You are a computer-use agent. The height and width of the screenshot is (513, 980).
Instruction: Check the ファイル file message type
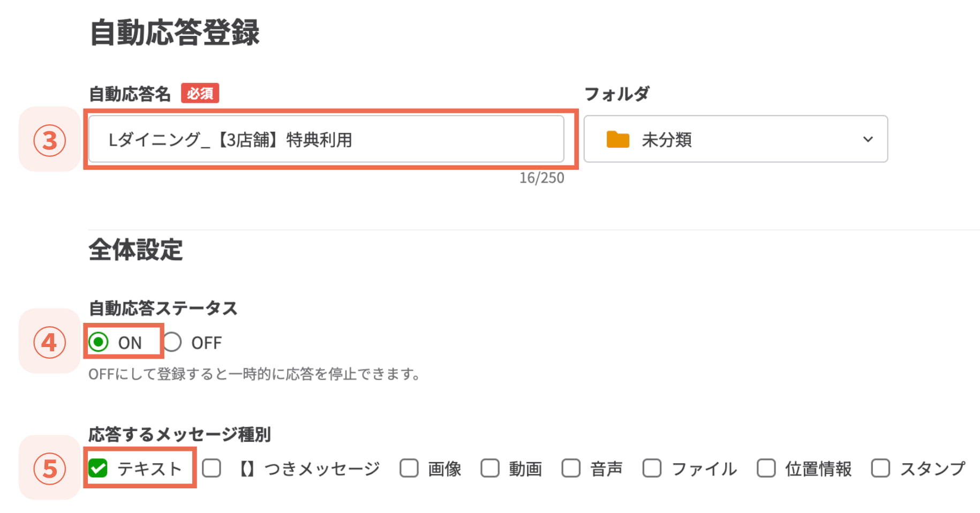click(652, 468)
